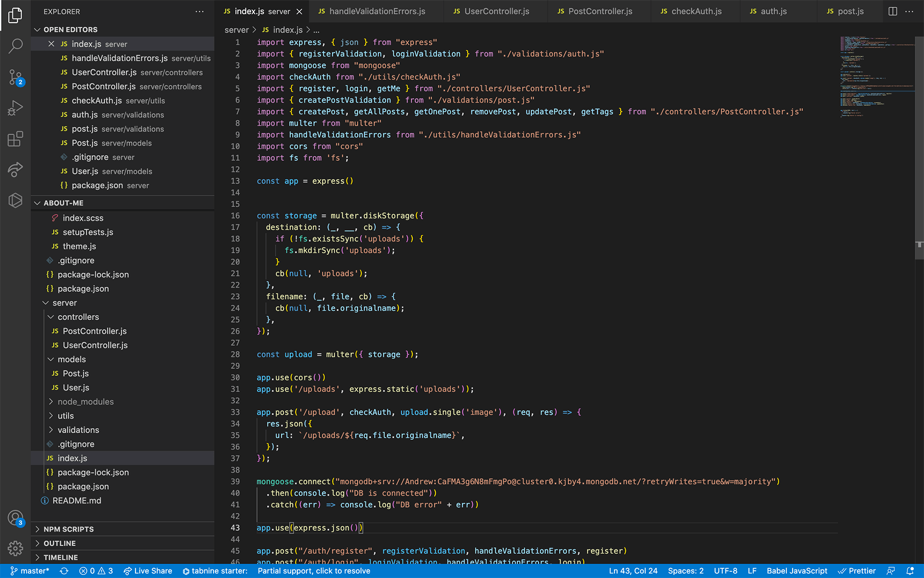Split the editor to the right
924x578 pixels.
coord(893,11)
